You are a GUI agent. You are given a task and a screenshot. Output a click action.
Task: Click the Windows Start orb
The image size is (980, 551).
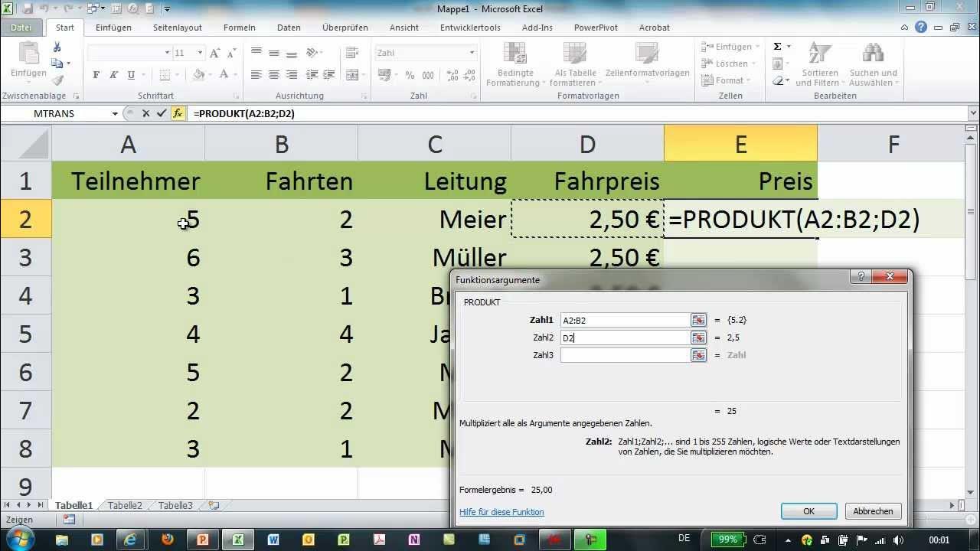[20, 538]
